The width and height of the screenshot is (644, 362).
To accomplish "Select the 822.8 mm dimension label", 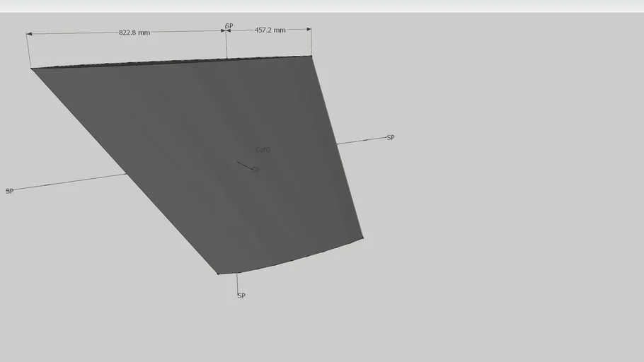I will [134, 33].
